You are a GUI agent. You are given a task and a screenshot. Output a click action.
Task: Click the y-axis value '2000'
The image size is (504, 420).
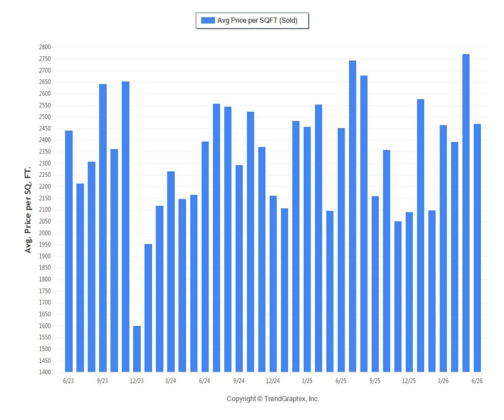45,233
